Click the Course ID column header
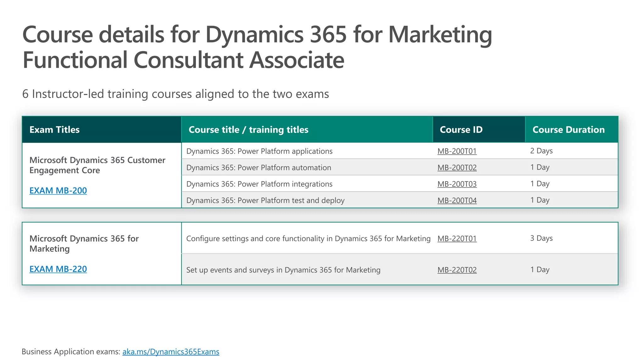Image resolution: width=644 pixels, height=362 pixels. pyautogui.click(x=479, y=129)
